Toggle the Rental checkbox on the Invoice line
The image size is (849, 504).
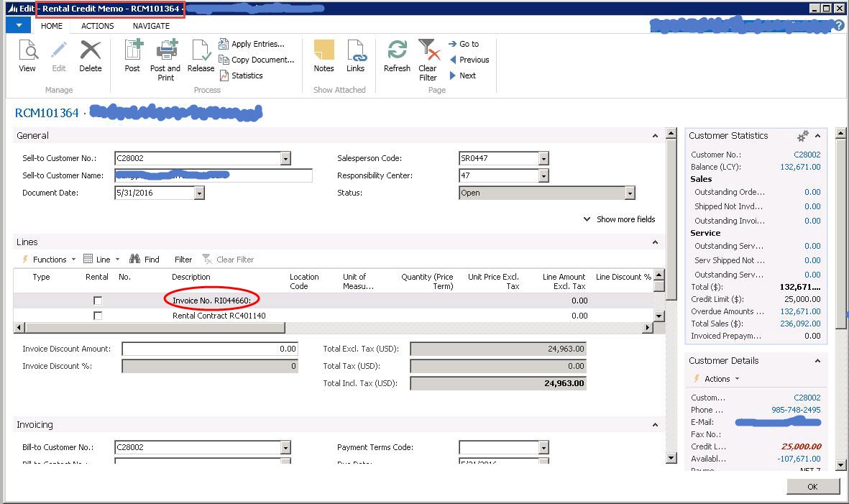96,300
